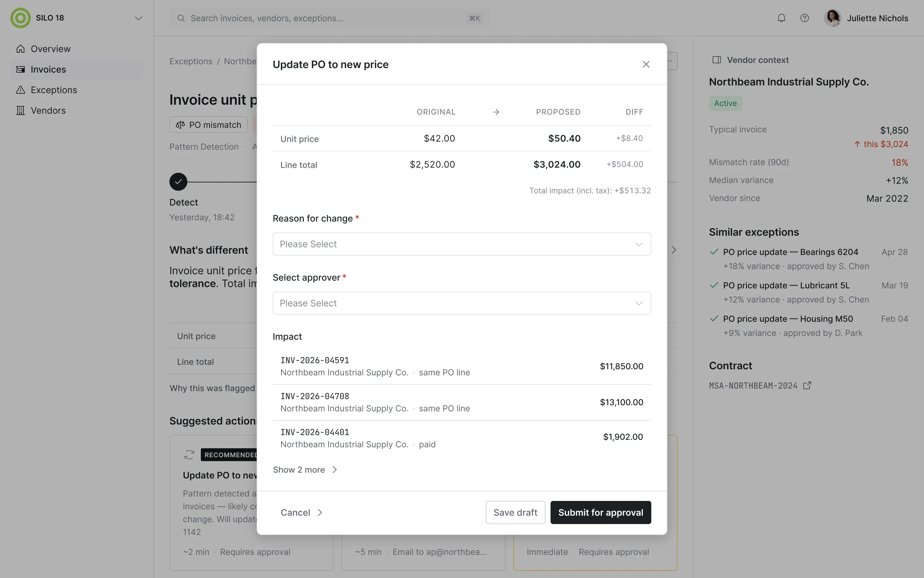Click Submit for approval
The height and width of the screenshot is (578, 924).
(x=601, y=512)
